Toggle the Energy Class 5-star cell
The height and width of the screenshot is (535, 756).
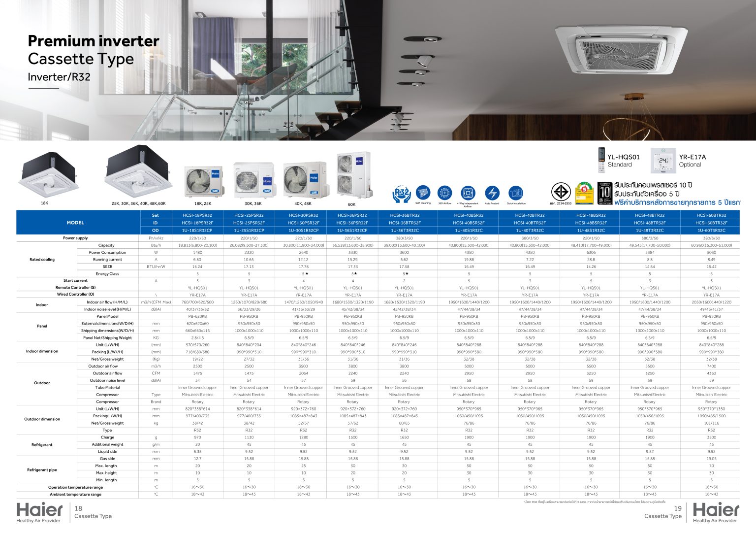point(304,273)
